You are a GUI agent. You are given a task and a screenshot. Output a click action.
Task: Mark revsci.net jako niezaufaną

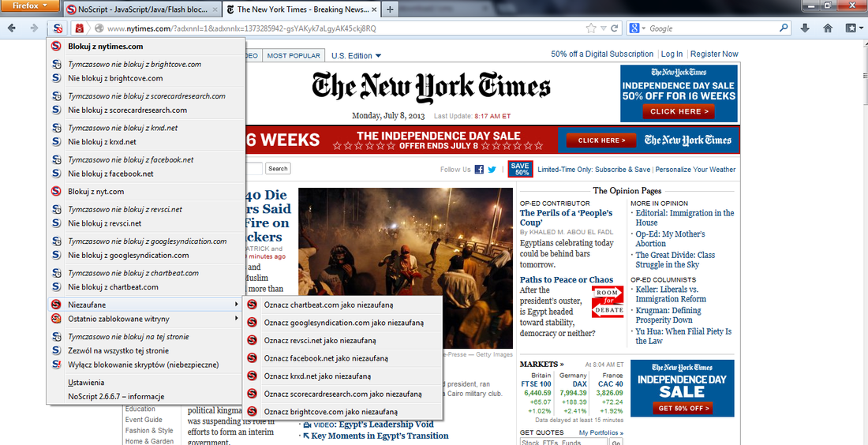(343, 340)
